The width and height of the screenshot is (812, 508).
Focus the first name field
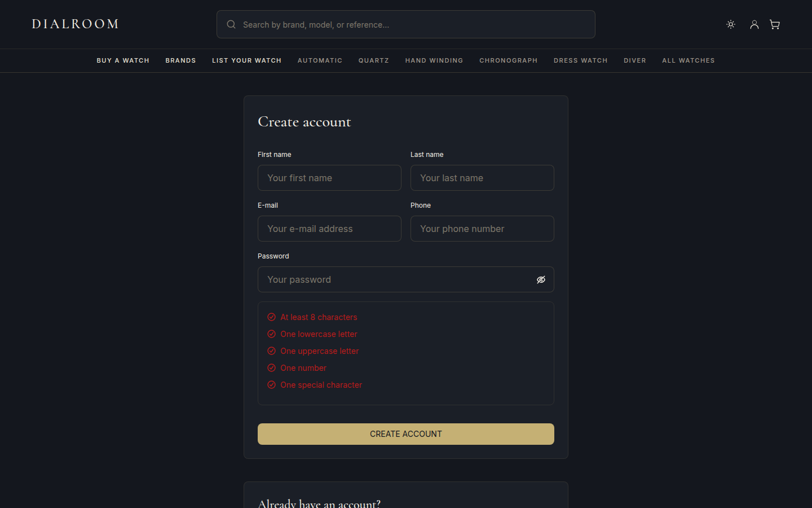[329, 178]
